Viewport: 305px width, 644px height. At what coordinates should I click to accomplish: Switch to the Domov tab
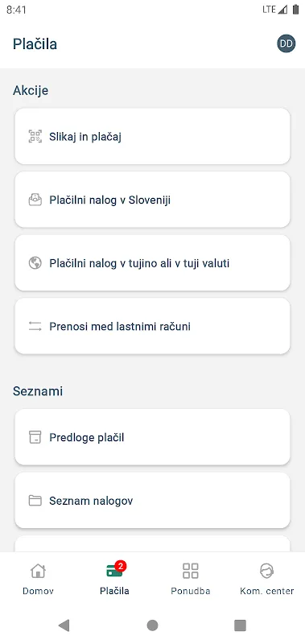[x=38, y=579]
